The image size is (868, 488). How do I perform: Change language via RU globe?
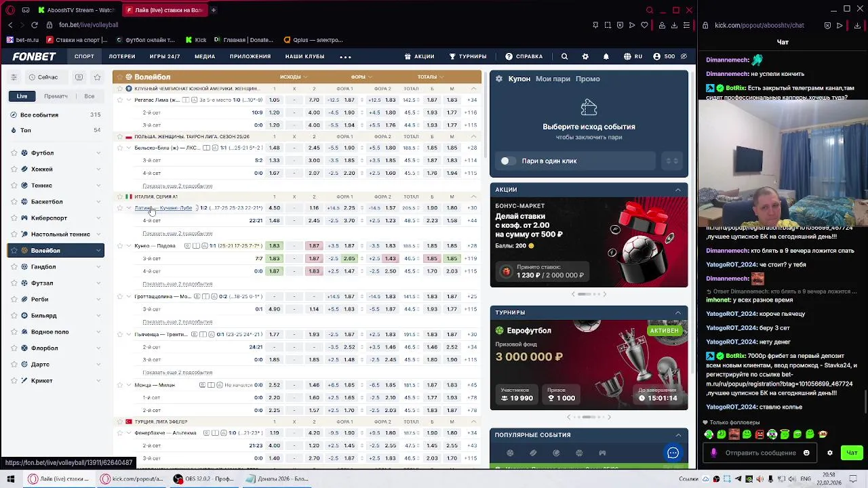click(x=633, y=56)
